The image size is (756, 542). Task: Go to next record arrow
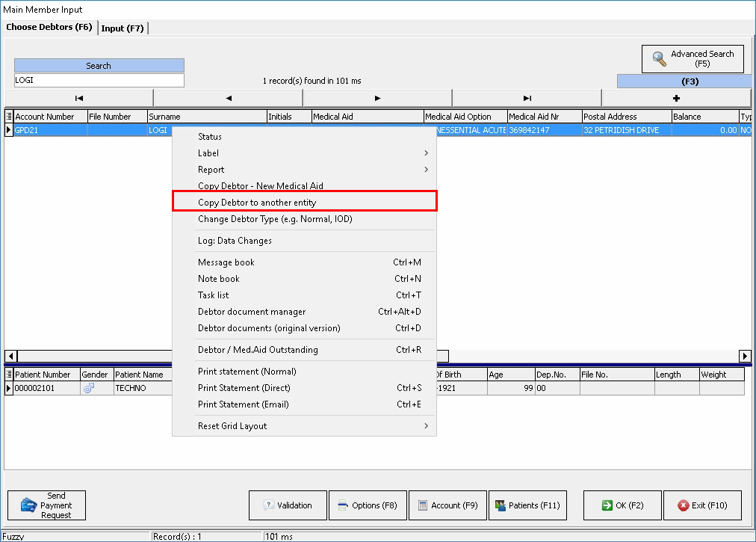[377, 98]
